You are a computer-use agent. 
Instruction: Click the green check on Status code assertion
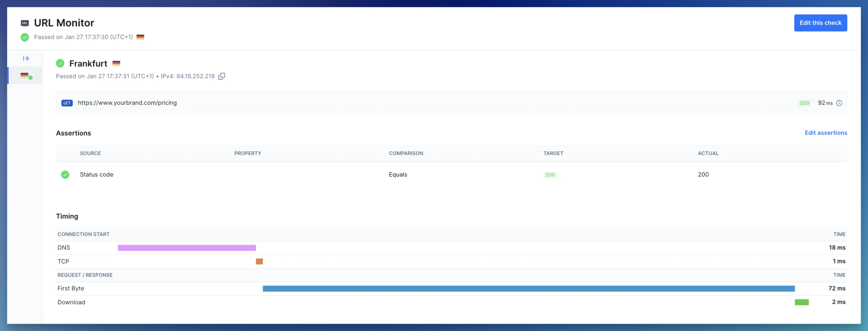pos(65,175)
